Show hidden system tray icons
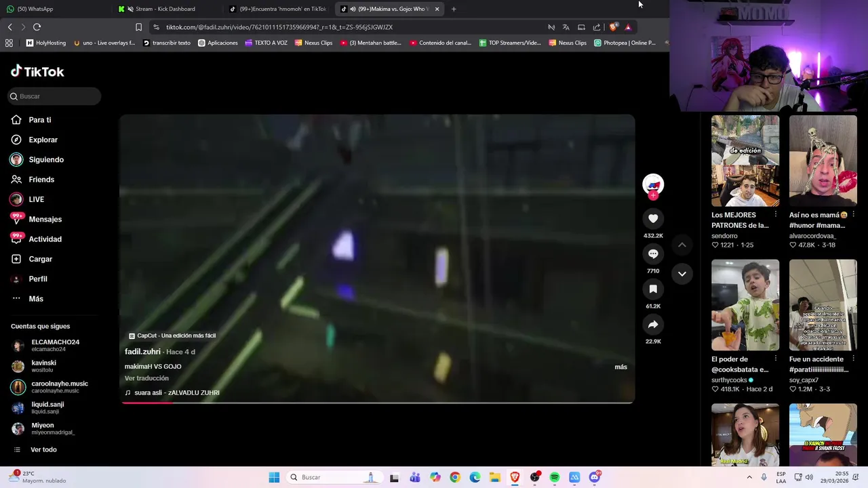Viewport: 868px width, 488px height. (x=749, y=477)
